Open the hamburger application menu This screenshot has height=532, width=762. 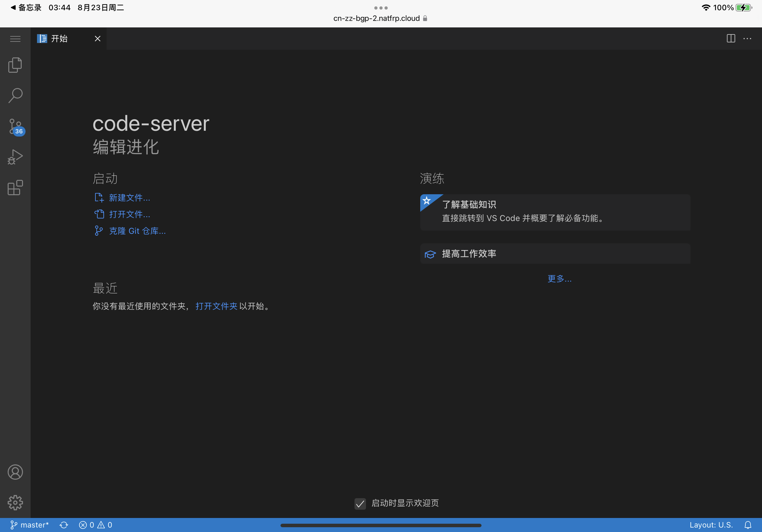pyautogui.click(x=15, y=39)
